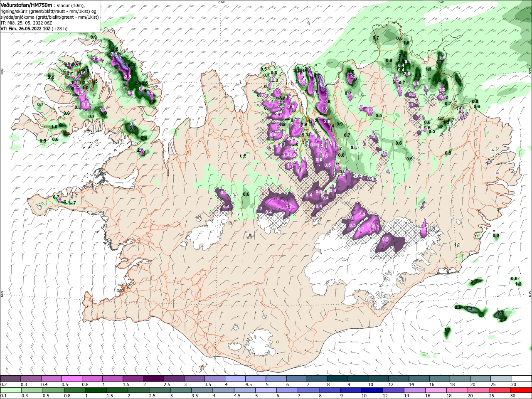Pick the lower-row hot pink swatch starting at 20

tap(478, 390)
